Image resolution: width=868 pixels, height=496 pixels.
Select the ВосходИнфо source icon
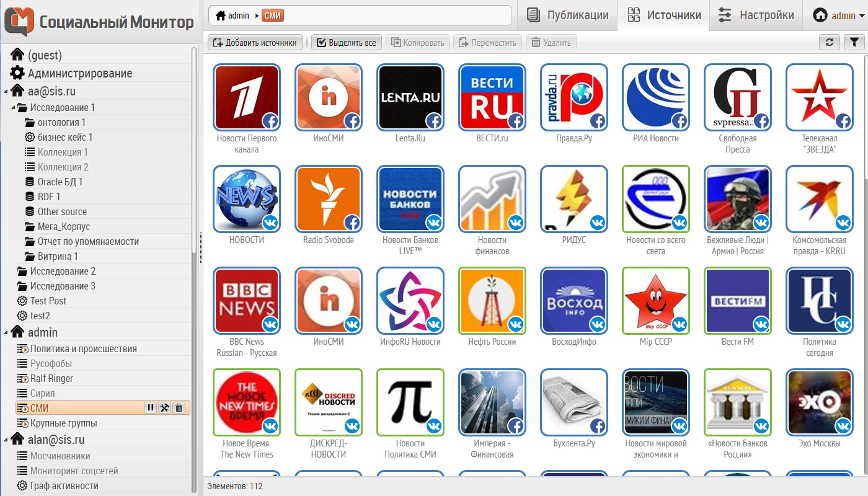pyautogui.click(x=574, y=301)
